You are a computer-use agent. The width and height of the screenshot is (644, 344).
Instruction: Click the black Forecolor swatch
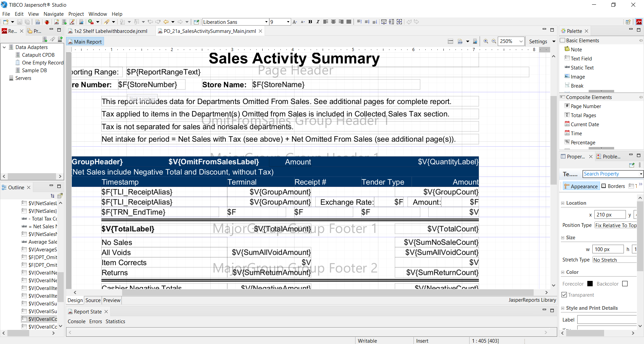(590, 284)
